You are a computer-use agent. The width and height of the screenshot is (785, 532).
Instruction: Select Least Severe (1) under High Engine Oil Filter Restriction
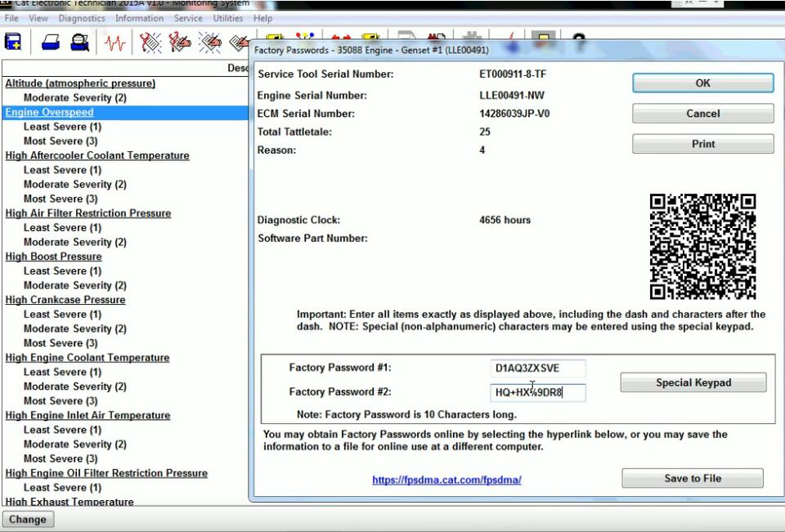(63, 488)
